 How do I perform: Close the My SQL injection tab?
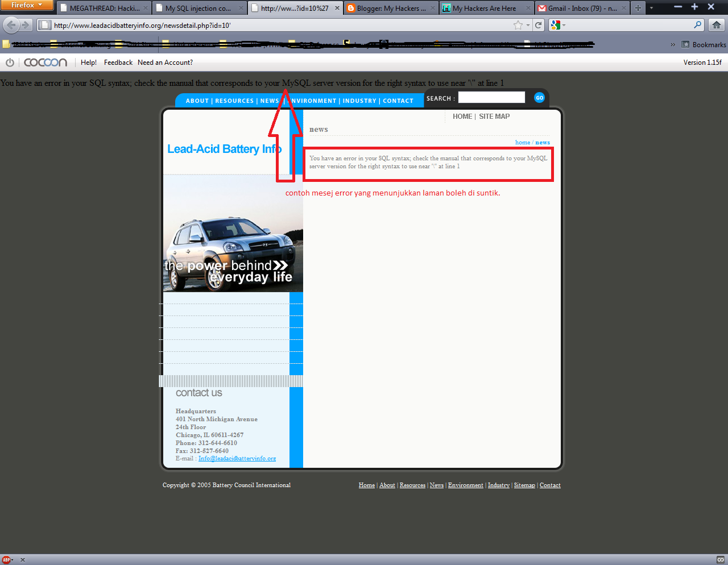tap(241, 8)
